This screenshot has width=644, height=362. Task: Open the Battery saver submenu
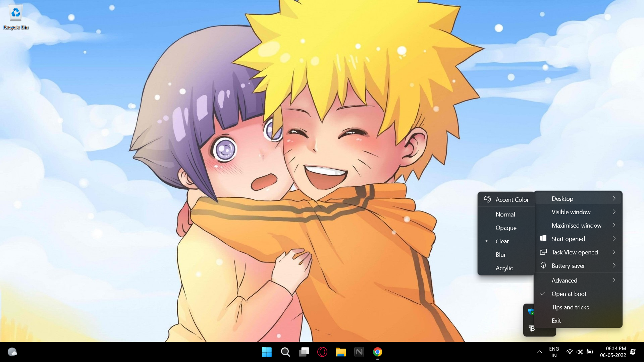click(x=578, y=265)
